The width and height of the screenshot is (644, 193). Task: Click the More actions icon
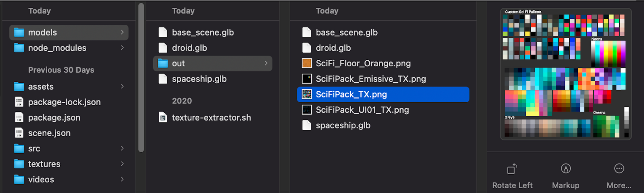(619, 169)
